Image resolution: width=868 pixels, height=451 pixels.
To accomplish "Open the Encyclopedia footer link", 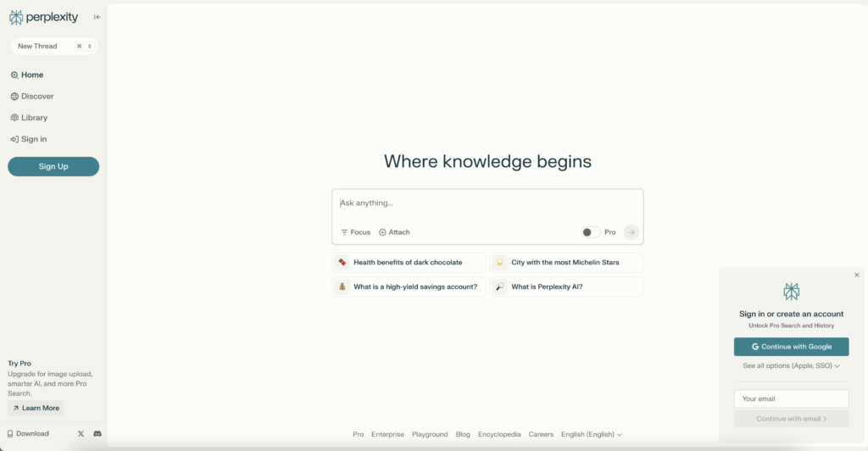I will coord(499,434).
